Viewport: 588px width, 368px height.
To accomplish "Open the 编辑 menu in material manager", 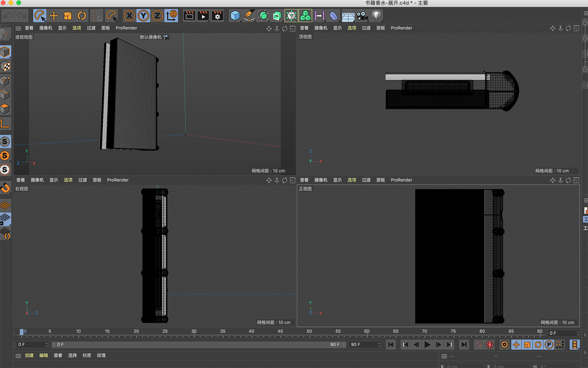I will 44,356.
